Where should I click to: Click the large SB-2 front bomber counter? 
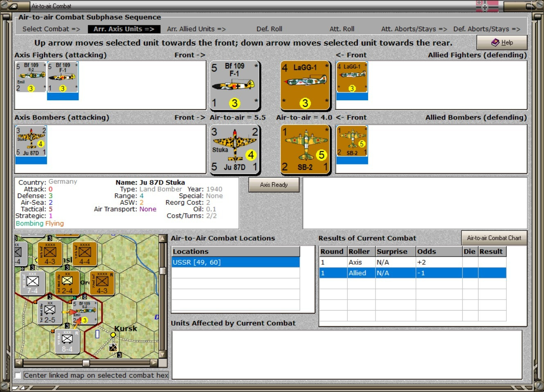305,150
